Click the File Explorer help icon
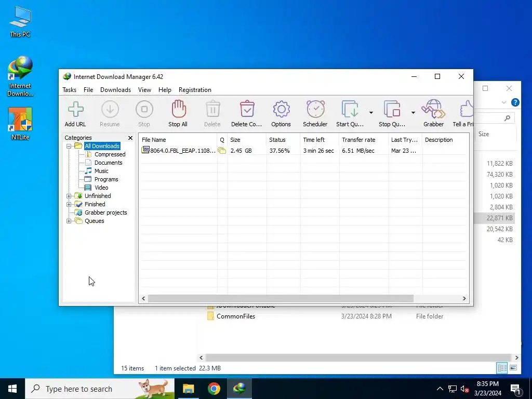Image resolution: width=532 pixels, height=399 pixels. point(515,102)
